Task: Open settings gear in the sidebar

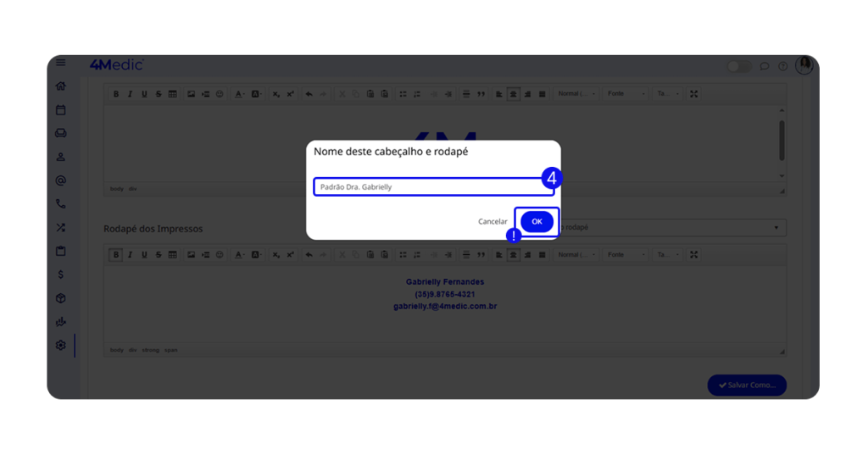Action: (61, 346)
